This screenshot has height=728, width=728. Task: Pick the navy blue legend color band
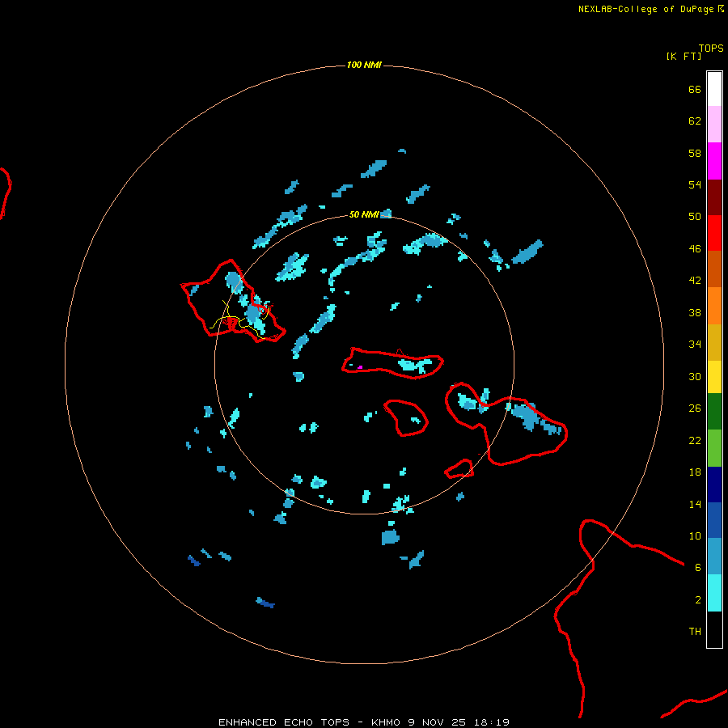click(714, 485)
